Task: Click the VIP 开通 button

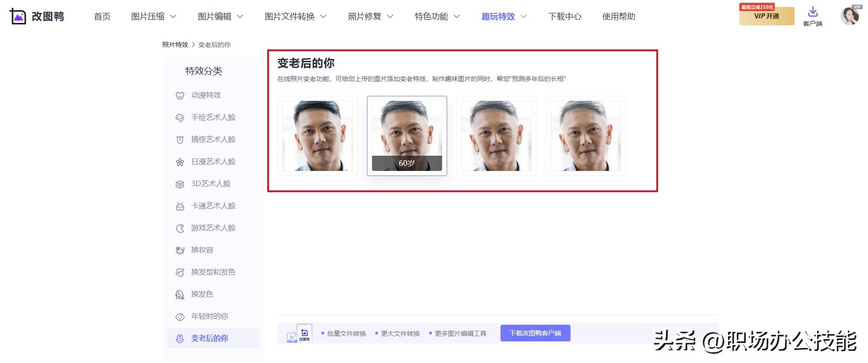Action: pos(766,16)
